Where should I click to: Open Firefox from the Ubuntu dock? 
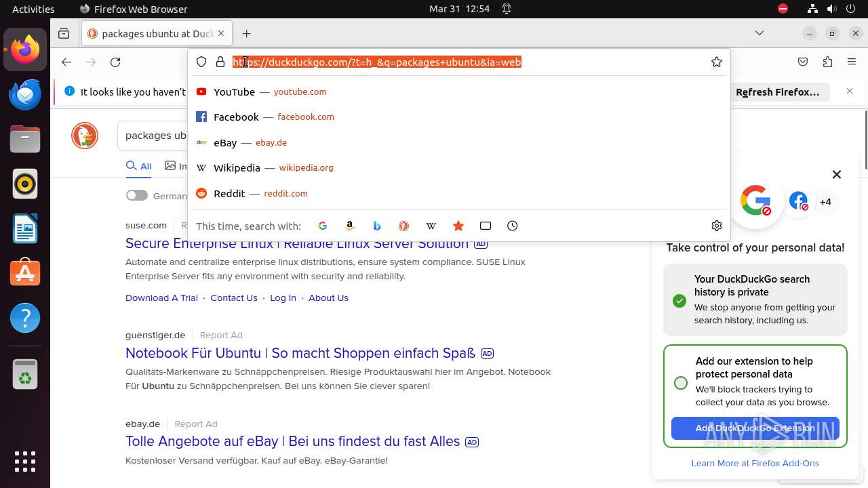[x=25, y=49]
